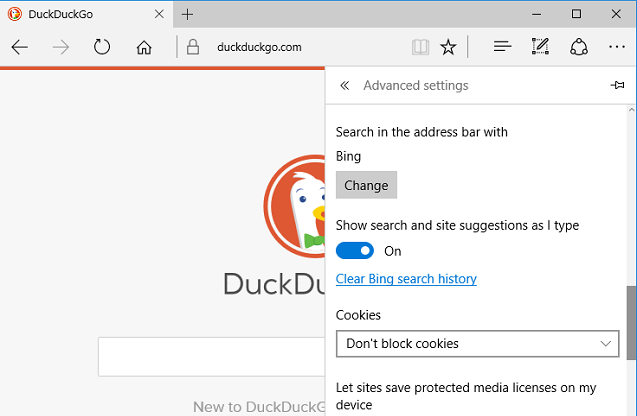Click the settings pane scrollbar thumb
Screen dimensions: 637x416
[631, 323]
